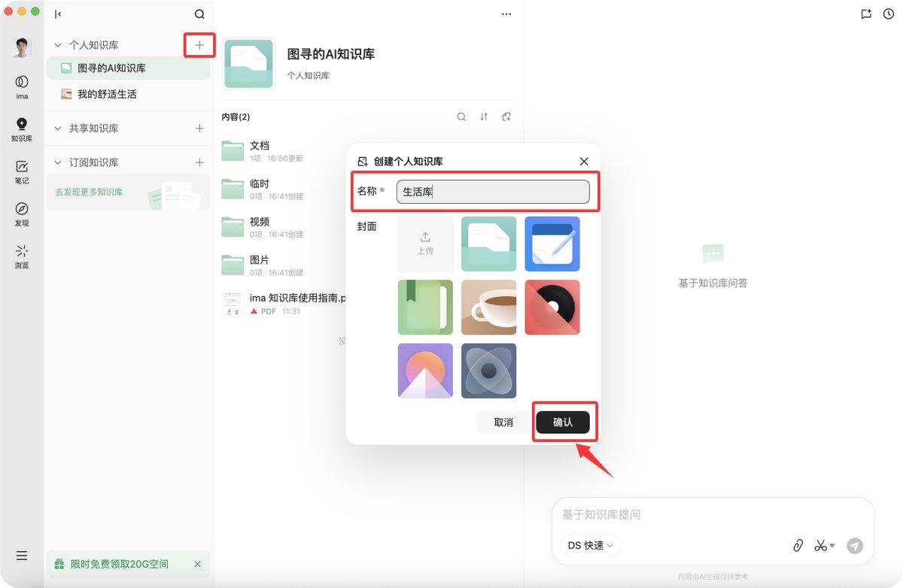
Task: Add a new 共享知识库 with plus icon
Action: [x=199, y=129]
